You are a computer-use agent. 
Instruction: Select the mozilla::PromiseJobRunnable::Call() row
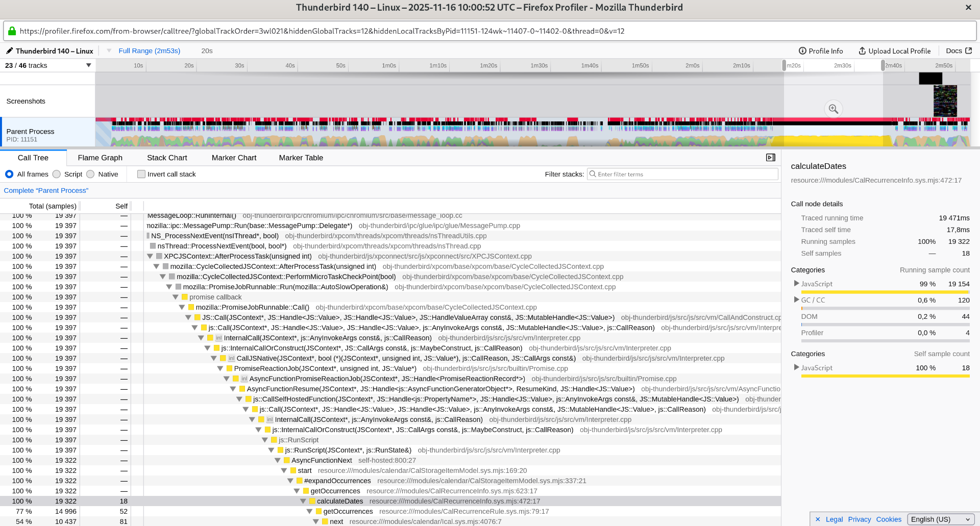click(390, 308)
